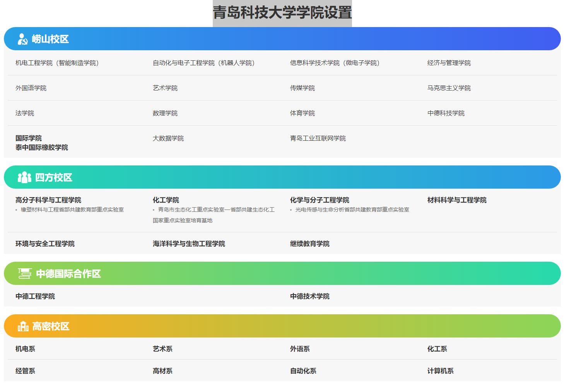Open 高分子科学与工程学院 page
This screenshot has height=392, width=569.
(48, 200)
